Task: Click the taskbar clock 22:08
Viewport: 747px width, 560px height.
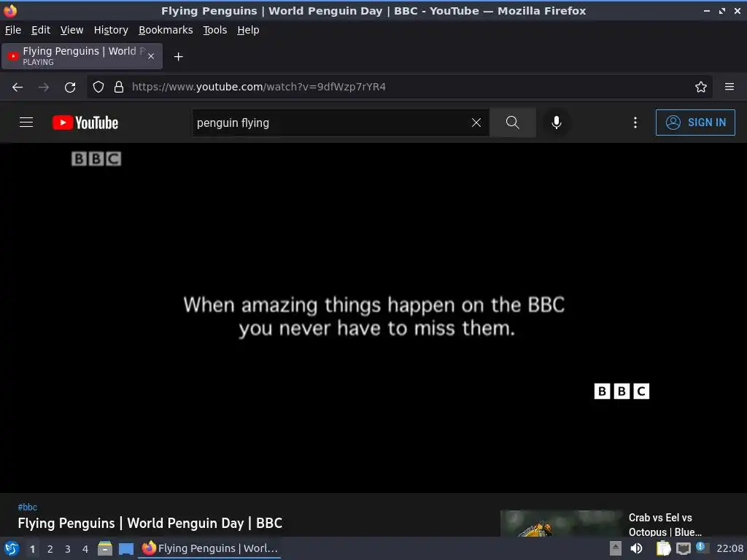Action: (x=729, y=548)
